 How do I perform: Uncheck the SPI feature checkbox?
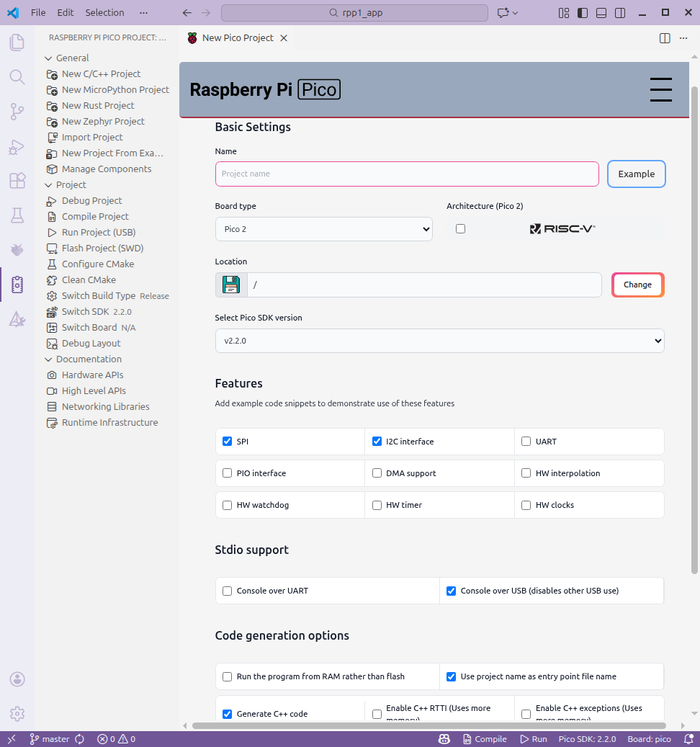coord(227,441)
